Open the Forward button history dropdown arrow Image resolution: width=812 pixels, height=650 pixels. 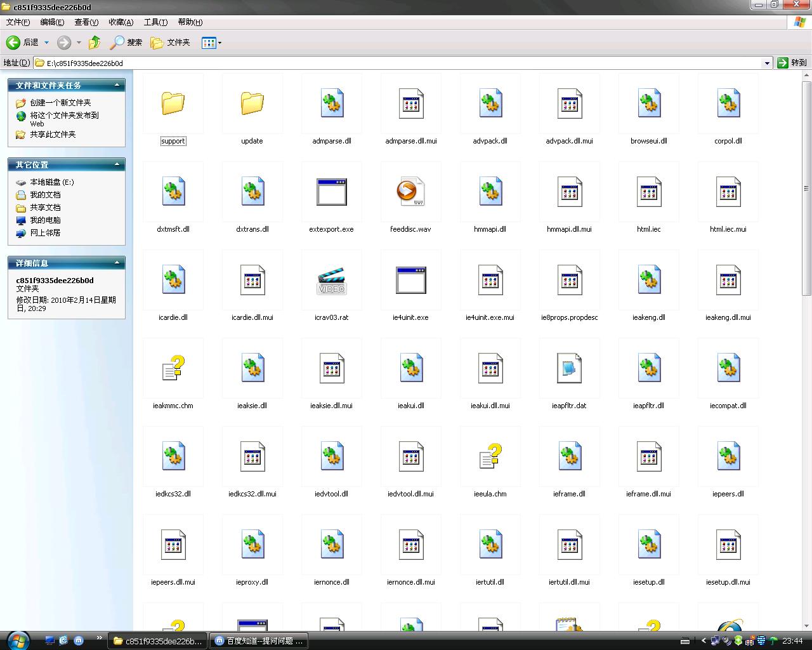click(79, 43)
